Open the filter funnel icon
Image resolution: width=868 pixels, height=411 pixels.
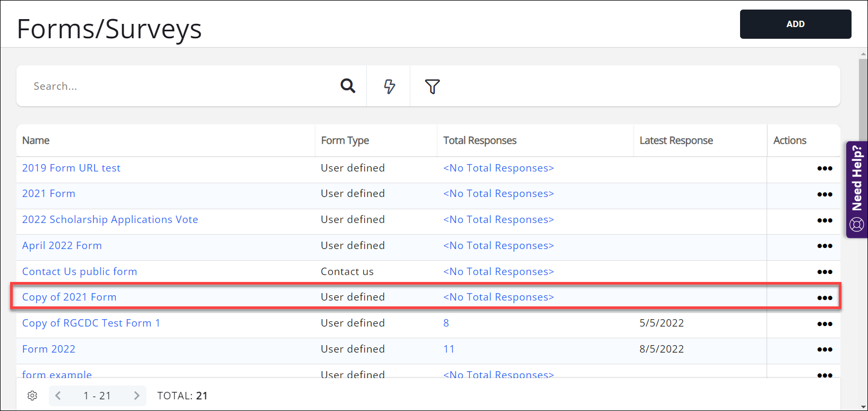432,86
